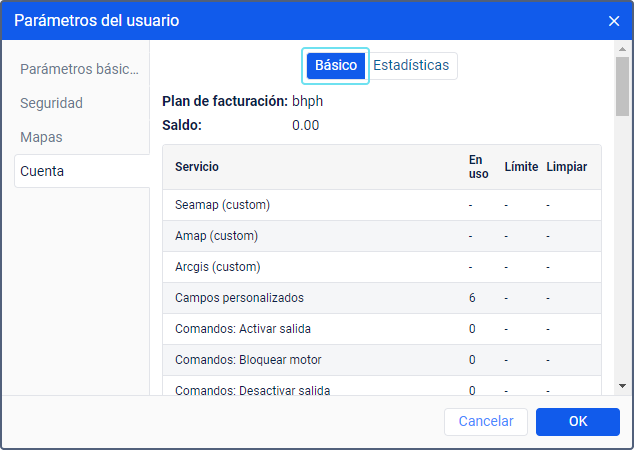Click the scrollbar up arrow
The width and height of the screenshot is (634, 450).
click(622, 49)
